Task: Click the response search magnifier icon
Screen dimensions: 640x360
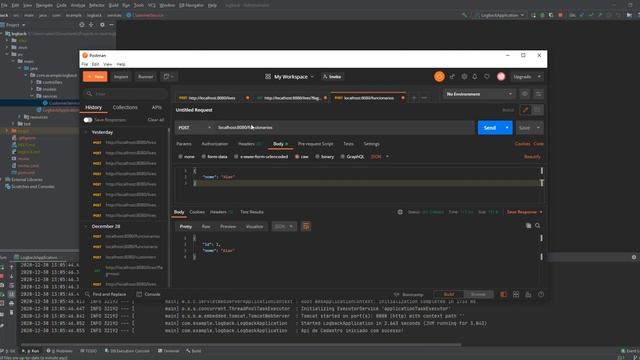Action: click(538, 226)
